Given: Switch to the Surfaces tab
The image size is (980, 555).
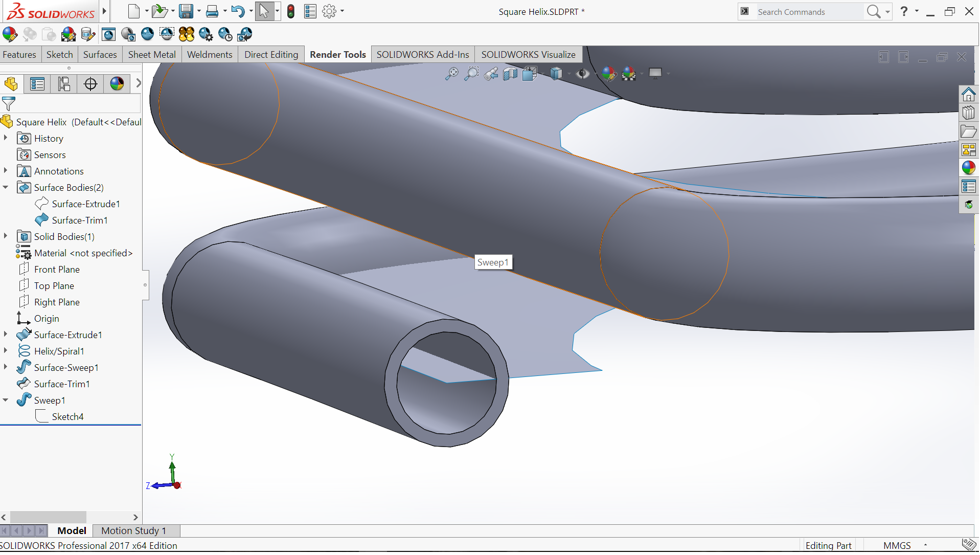Looking at the screenshot, I should [100, 55].
